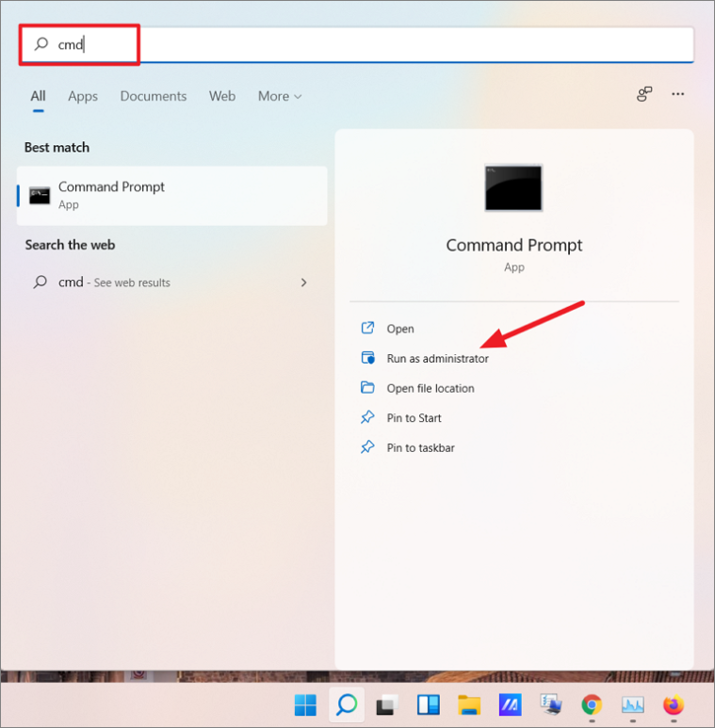Click the pin icon beside Pin to taskbar

pos(367,446)
